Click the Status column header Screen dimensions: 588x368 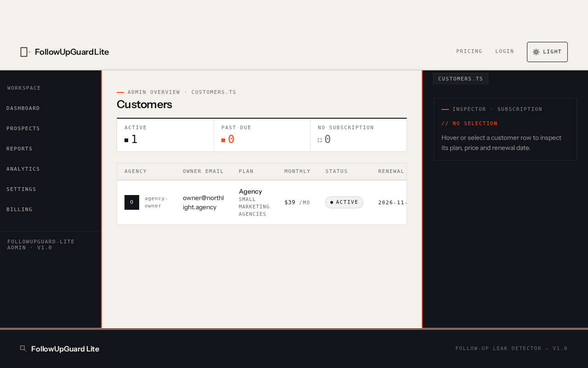coord(337,172)
